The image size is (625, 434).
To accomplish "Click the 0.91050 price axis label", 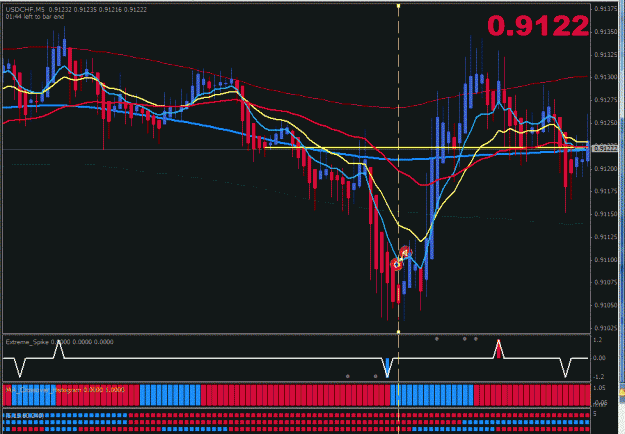I will point(605,305).
